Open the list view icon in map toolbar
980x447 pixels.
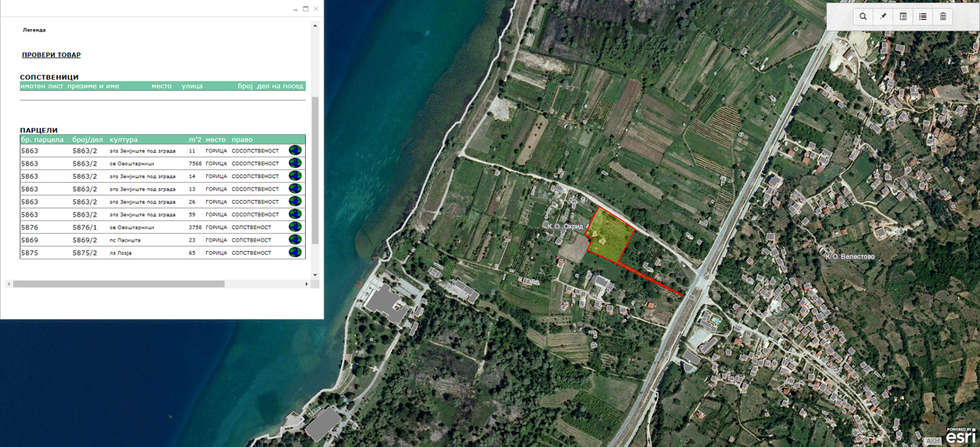click(923, 16)
